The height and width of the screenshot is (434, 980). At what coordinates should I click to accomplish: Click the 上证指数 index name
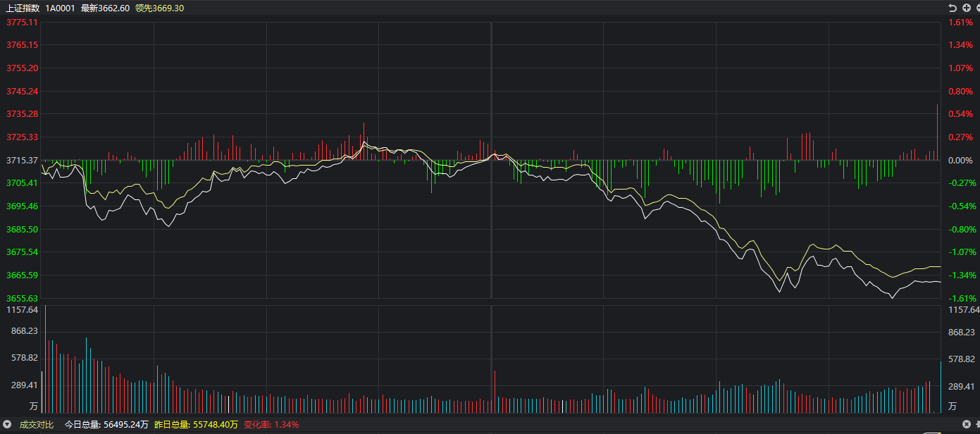(x=23, y=8)
